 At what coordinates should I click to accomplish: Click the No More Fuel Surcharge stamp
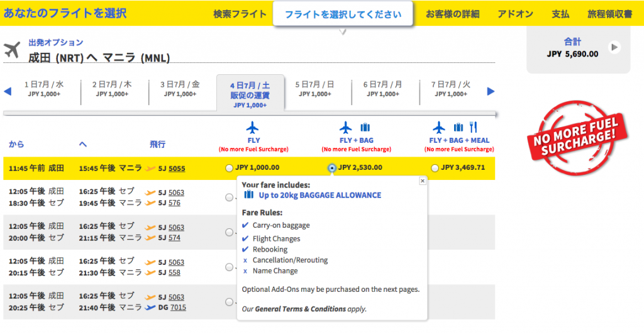pyautogui.click(x=577, y=138)
